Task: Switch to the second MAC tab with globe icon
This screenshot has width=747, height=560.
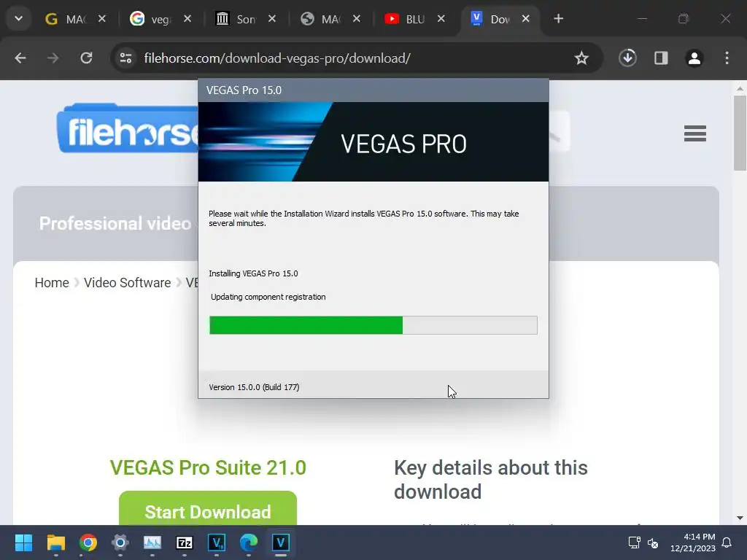Action: 322,19
